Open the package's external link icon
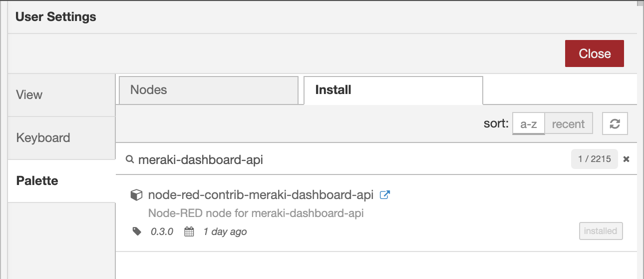Screen dimensions: 644x279 point(385,194)
